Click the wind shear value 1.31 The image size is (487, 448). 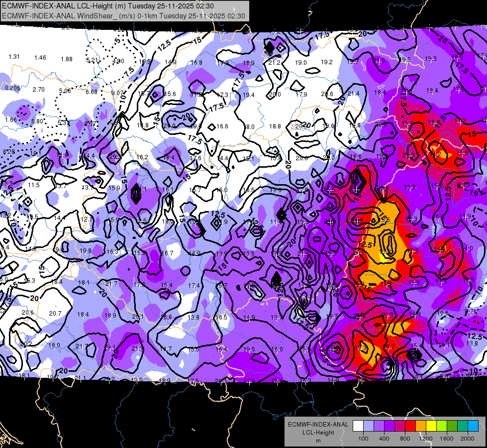[x=14, y=57]
